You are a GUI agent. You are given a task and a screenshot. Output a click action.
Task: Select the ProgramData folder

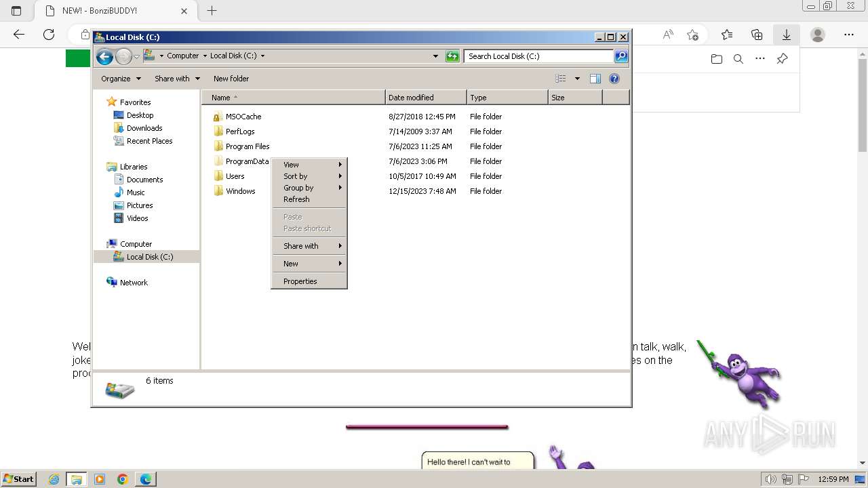pos(241,161)
